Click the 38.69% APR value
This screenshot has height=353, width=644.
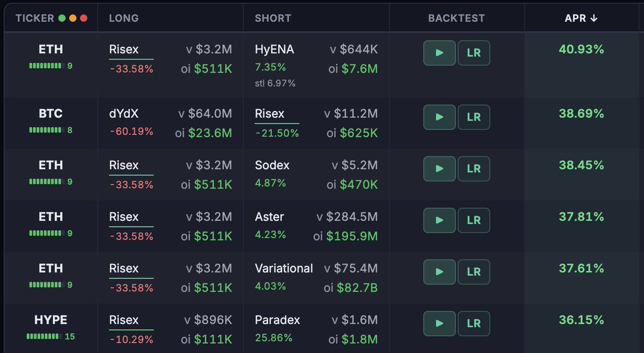click(581, 114)
